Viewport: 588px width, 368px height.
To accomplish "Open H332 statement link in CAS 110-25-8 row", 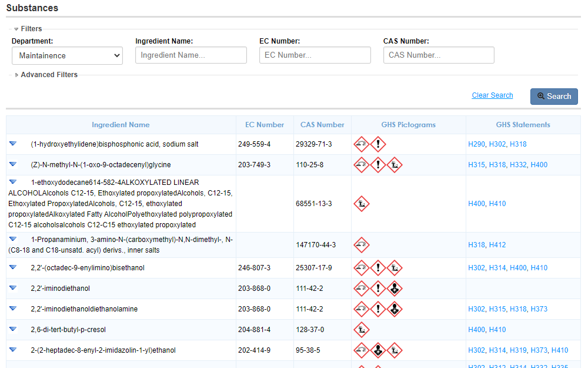I will [x=518, y=165].
